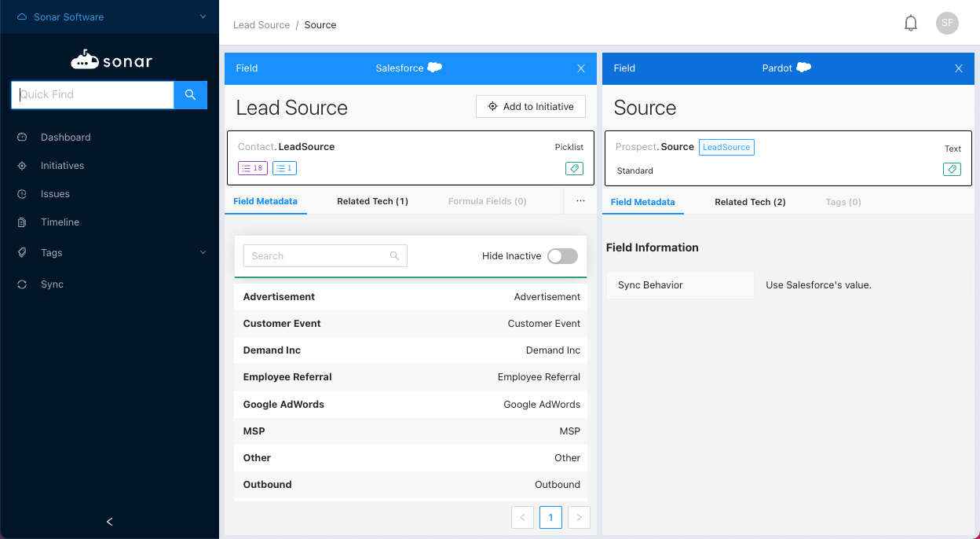Viewport: 980px width, 539px height.
Task: Go to previous page of picklist values
Action: 522,517
